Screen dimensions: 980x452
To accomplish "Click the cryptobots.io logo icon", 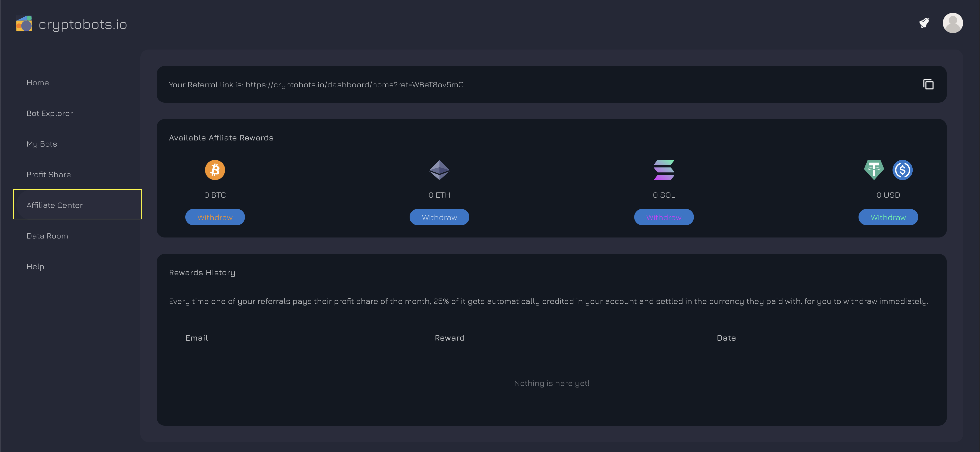I will click(24, 23).
